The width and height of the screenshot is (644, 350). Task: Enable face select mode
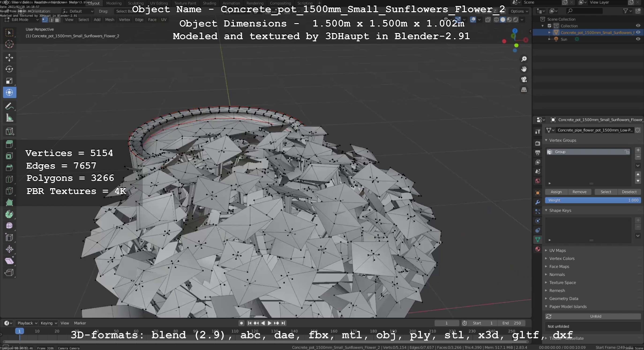[57, 20]
